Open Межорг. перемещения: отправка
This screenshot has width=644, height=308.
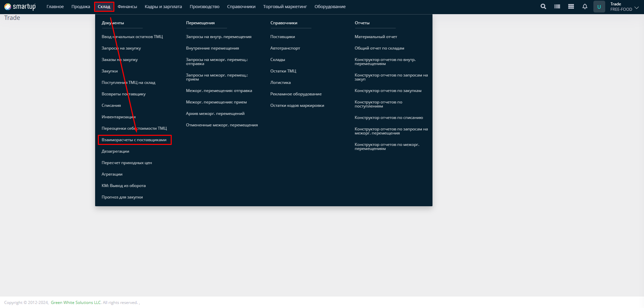point(219,91)
